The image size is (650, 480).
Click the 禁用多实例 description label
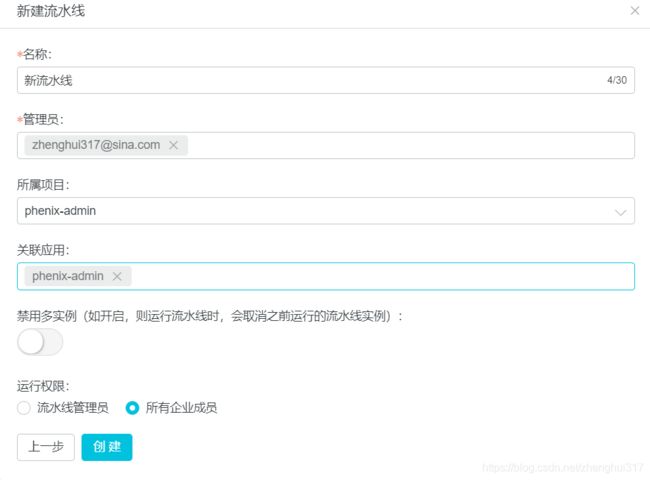pos(210,316)
